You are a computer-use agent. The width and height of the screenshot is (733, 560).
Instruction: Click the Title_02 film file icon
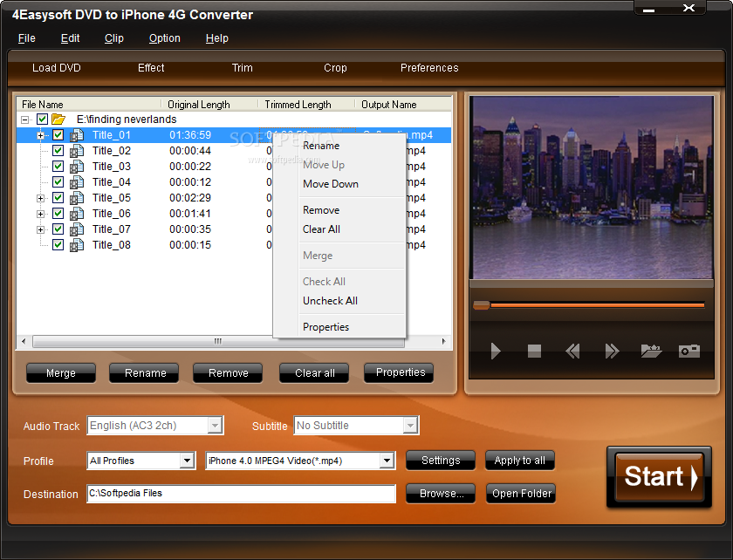[x=77, y=151]
